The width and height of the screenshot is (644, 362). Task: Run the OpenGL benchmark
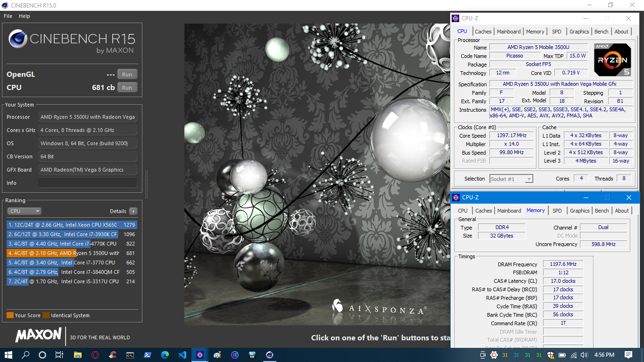click(x=127, y=74)
